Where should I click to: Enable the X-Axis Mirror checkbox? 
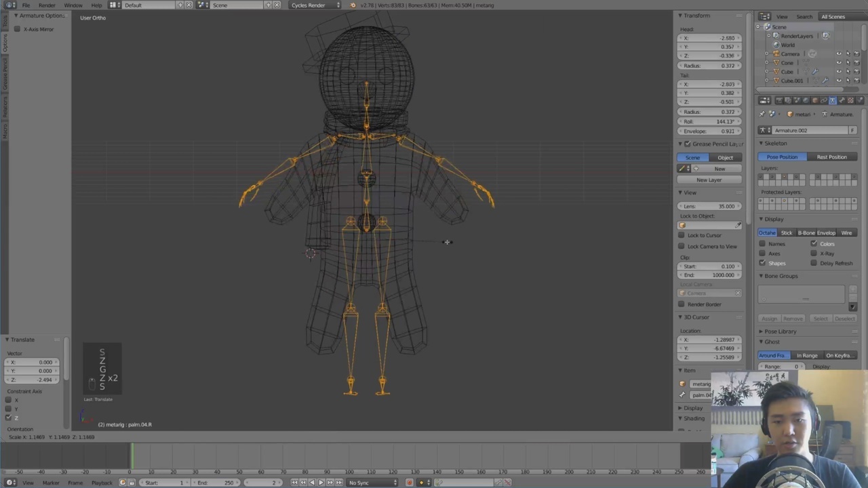click(x=18, y=29)
